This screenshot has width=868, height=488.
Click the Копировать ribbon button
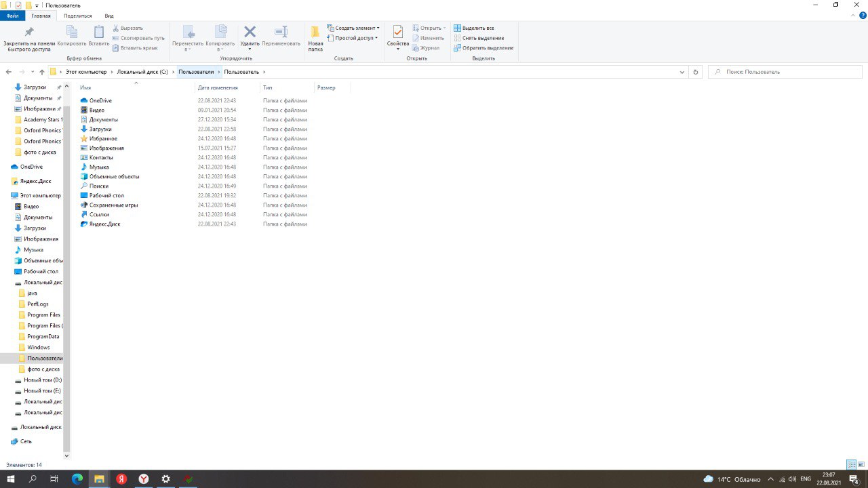[x=72, y=36]
